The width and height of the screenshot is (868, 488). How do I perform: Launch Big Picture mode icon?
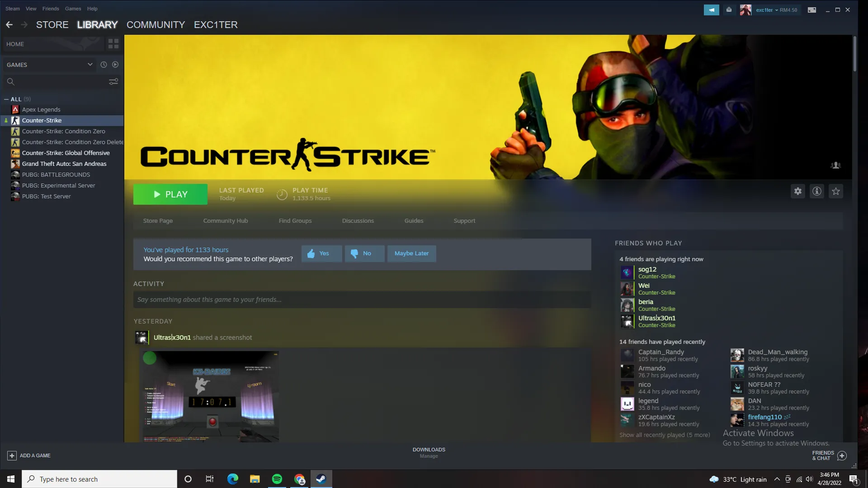click(x=812, y=10)
